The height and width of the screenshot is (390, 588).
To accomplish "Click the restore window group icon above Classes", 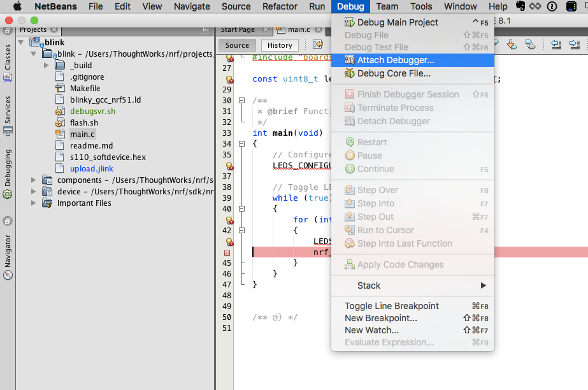I will coord(8,31).
